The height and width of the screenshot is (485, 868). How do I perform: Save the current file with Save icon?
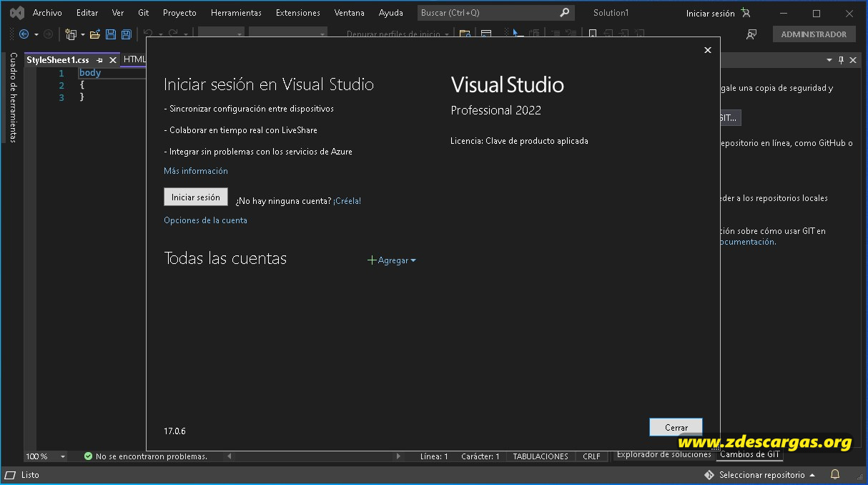[x=111, y=34]
